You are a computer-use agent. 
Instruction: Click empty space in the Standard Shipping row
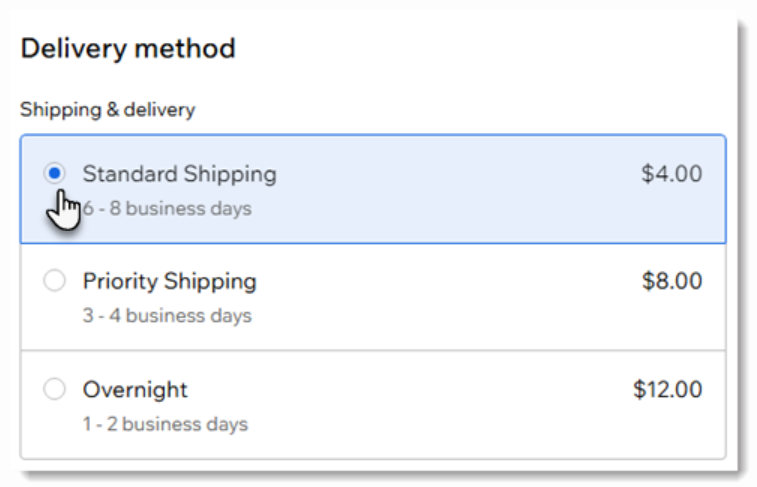(450, 190)
